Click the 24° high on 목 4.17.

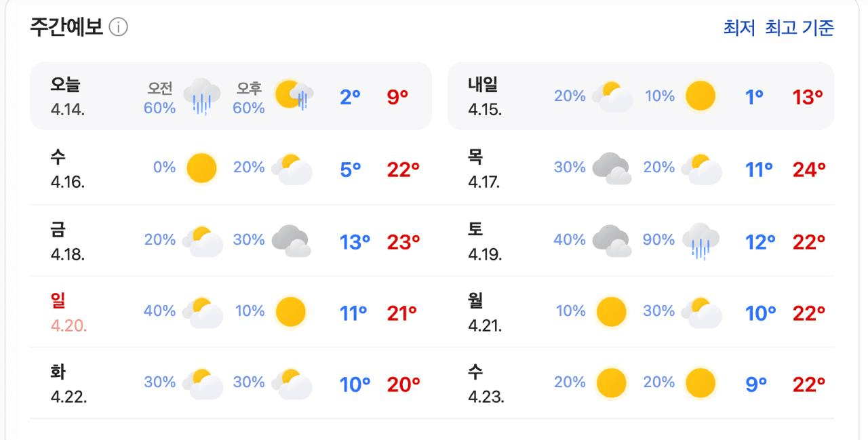[809, 169]
